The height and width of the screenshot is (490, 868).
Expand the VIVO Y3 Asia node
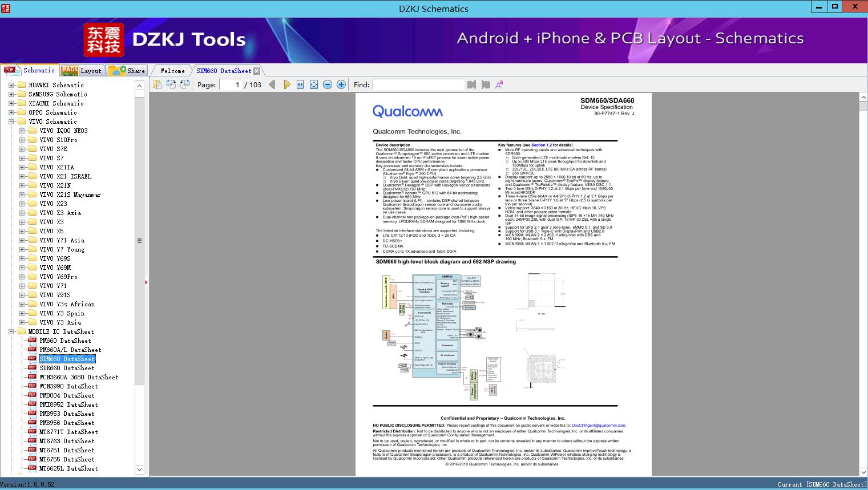[x=22, y=322]
